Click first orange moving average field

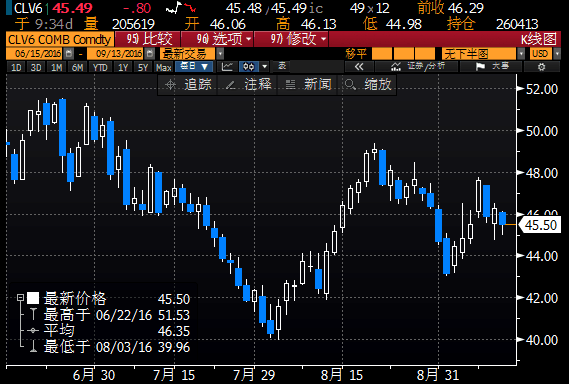click(382, 54)
